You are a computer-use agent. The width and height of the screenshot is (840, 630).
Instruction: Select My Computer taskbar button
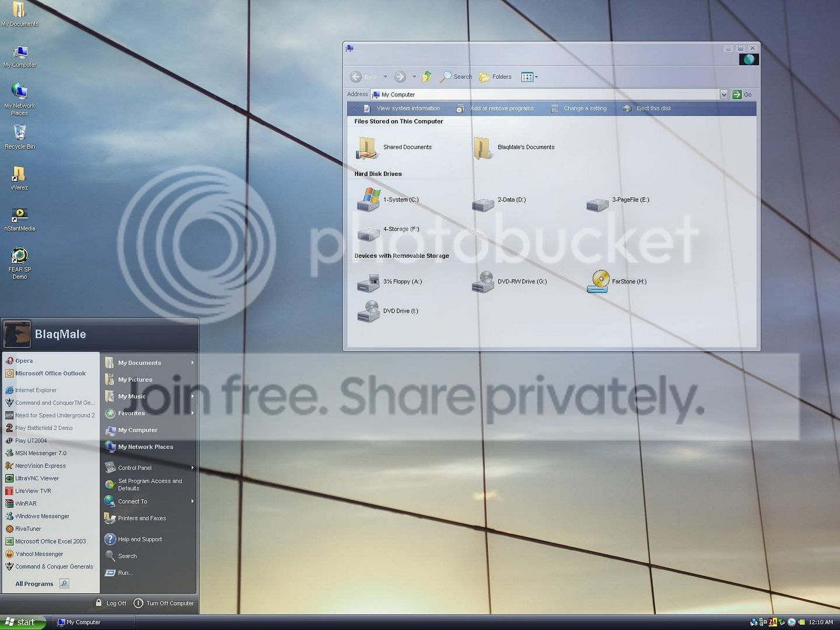[93, 622]
